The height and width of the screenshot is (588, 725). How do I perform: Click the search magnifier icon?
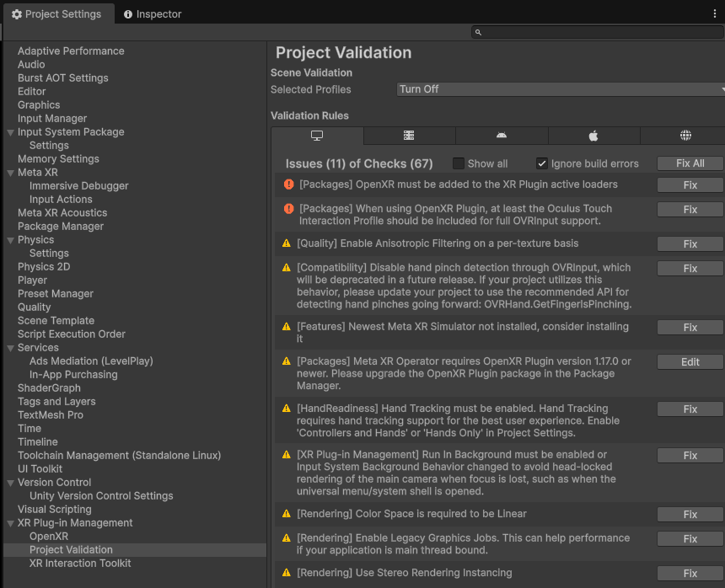tap(478, 32)
